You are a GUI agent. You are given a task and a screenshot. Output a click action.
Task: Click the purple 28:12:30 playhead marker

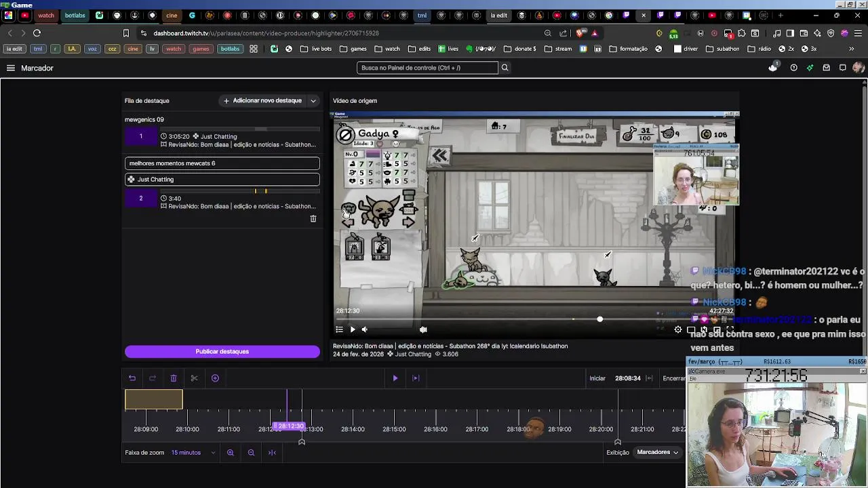coord(290,426)
